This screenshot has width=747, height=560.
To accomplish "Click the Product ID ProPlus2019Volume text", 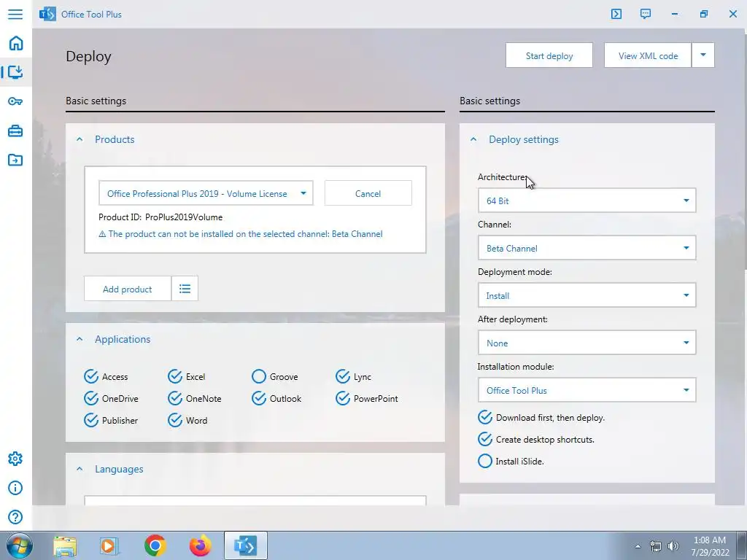I will click(x=160, y=217).
